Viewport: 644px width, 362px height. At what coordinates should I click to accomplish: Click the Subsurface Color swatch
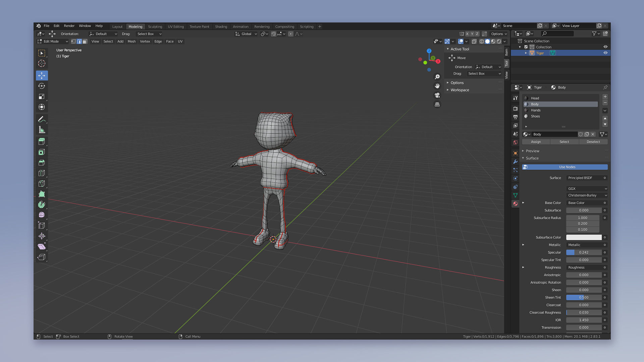coord(584,237)
